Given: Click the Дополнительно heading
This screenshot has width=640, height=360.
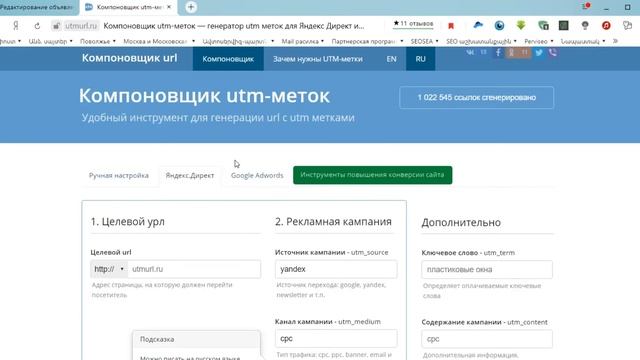Looking at the screenshot, I should [x=461, y=222].
